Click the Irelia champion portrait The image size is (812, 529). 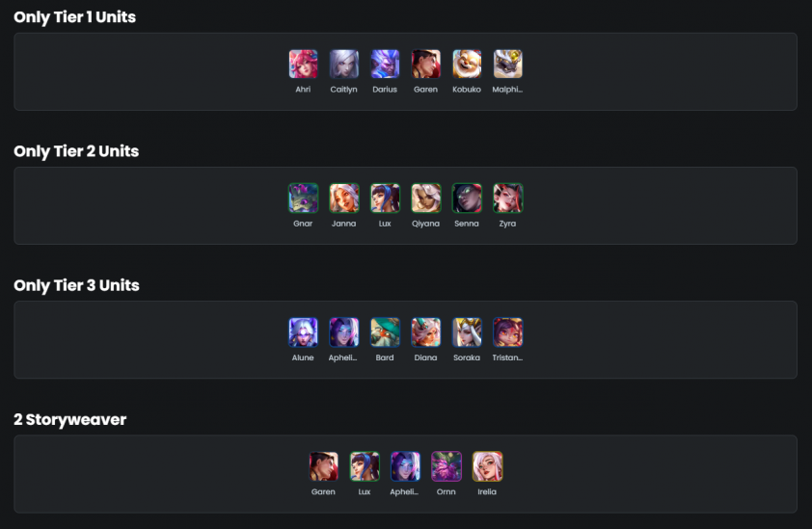click(487, 465)
